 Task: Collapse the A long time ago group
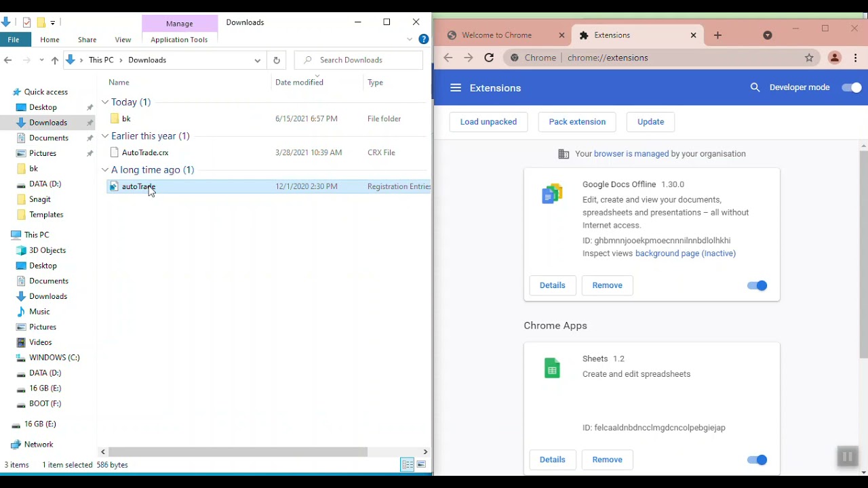tap(105, 170)
